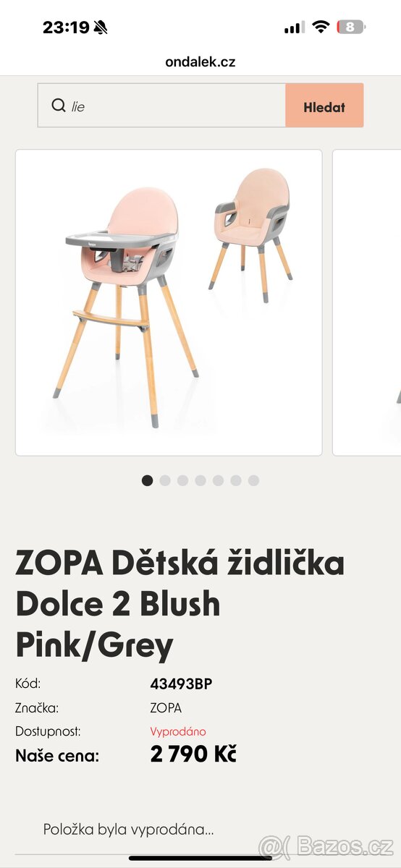Screen dimensions: 401x868
Task: Go to the last carousel dot
Action: tap(253, 480)
